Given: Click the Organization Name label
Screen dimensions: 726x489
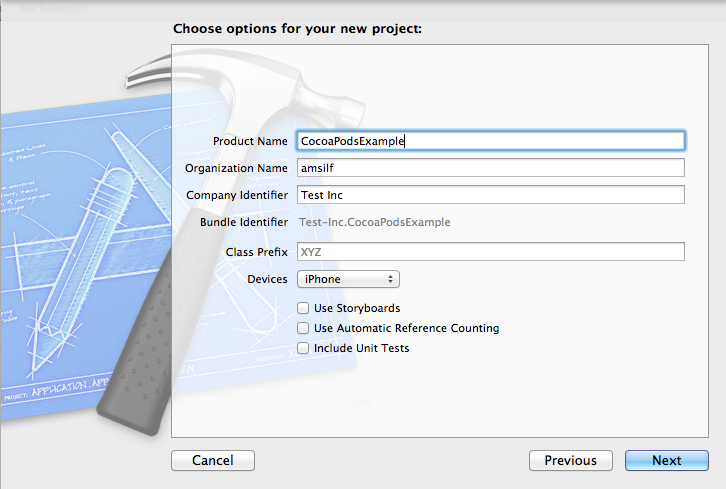Looking at the screenshot, I should 236,168.
